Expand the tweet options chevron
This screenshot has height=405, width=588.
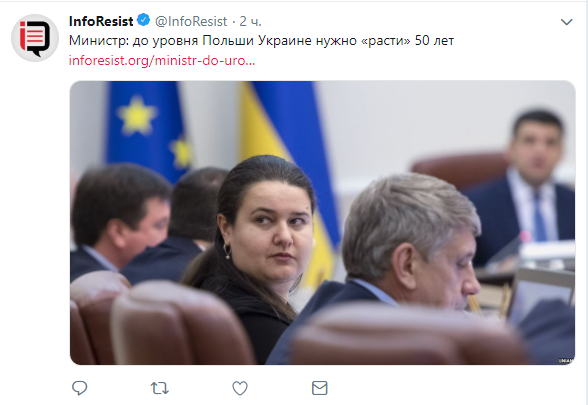pos(566,22)
